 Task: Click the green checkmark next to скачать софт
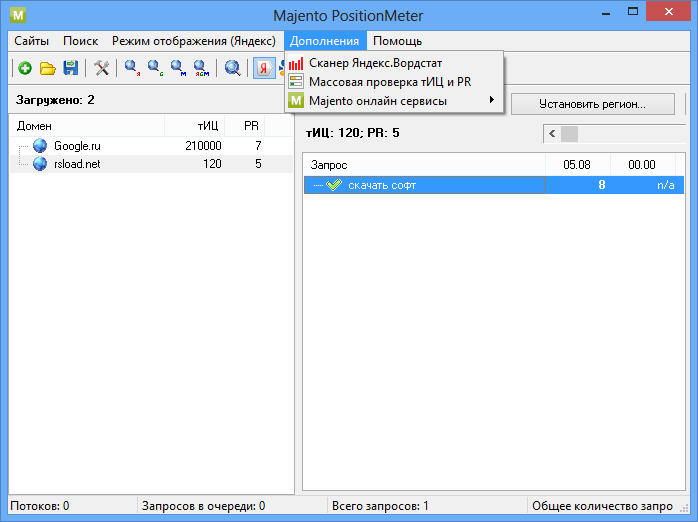(334, 185)
